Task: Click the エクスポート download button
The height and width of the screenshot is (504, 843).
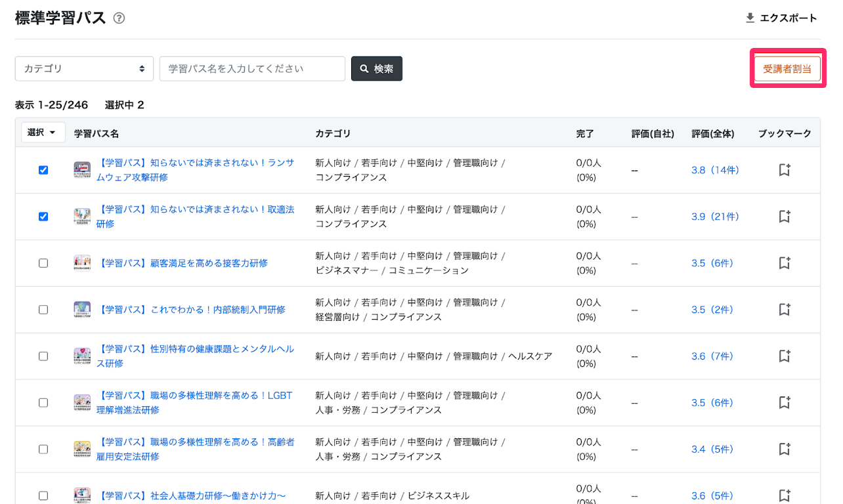Action: pos(781,18)
